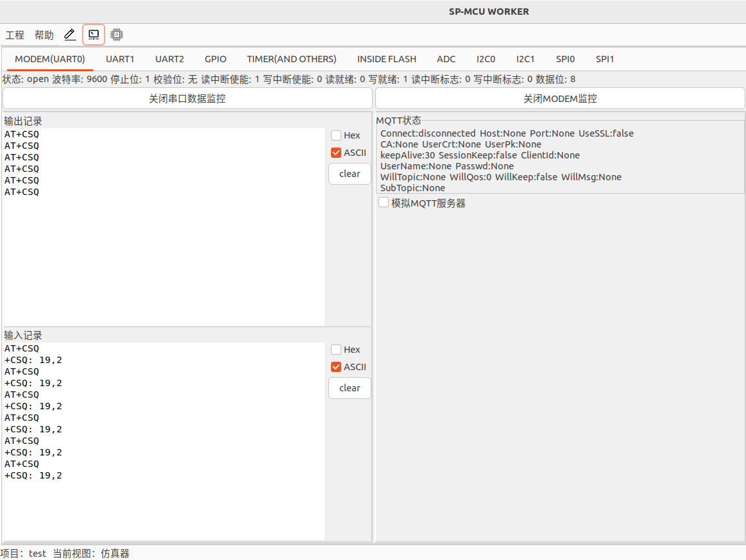This screenshot has height=560, width=746.
Task: Clear the 输出记录 log
Action: tap(350, 174)
